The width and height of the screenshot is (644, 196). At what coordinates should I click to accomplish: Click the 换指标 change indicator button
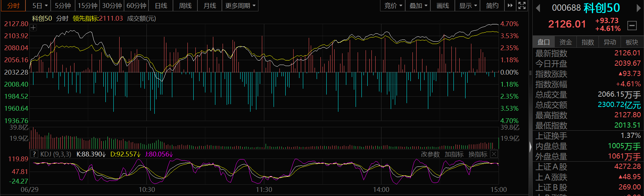coord(478,154)
